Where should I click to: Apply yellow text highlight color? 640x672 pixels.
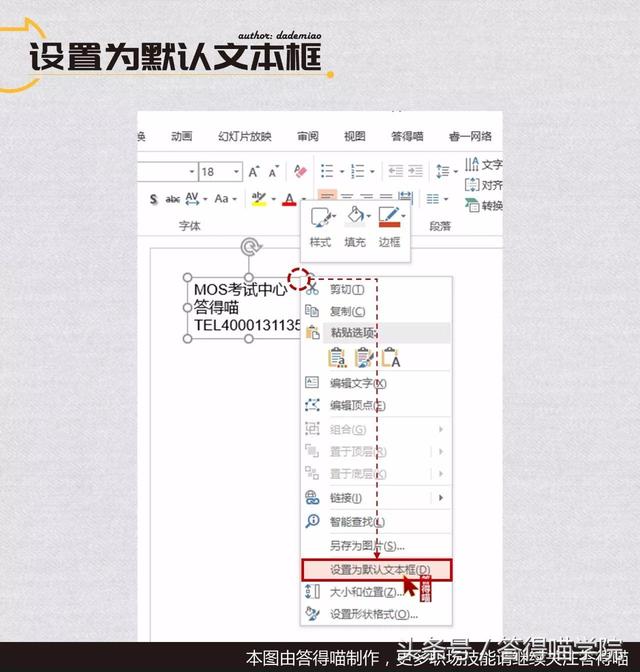pyautogui.click(x=259, y=199)
